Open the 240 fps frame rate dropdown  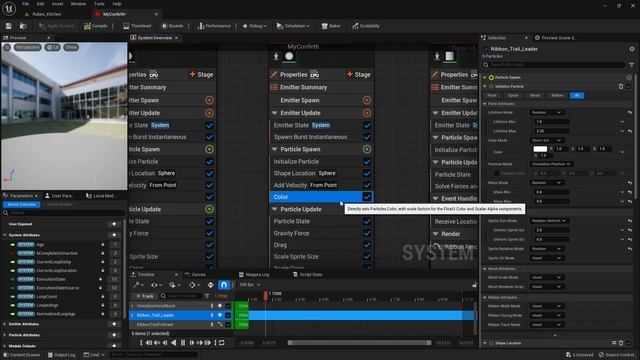[249, 284]
